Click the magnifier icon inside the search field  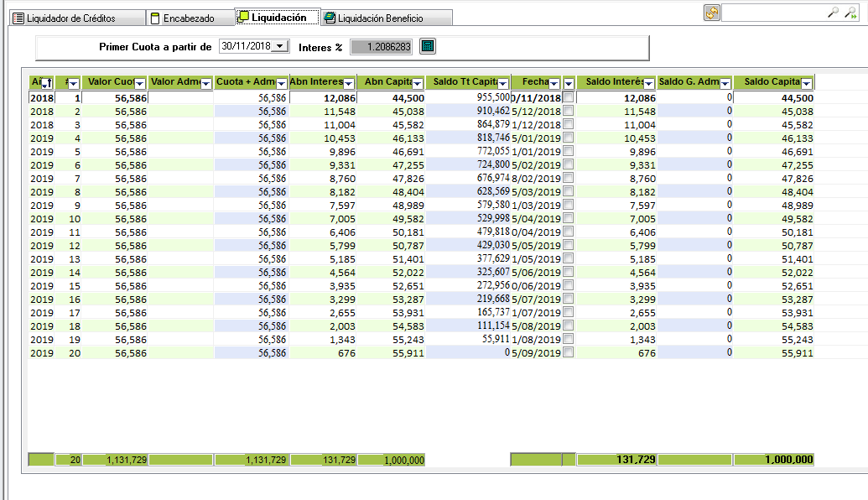click(833, 13)
